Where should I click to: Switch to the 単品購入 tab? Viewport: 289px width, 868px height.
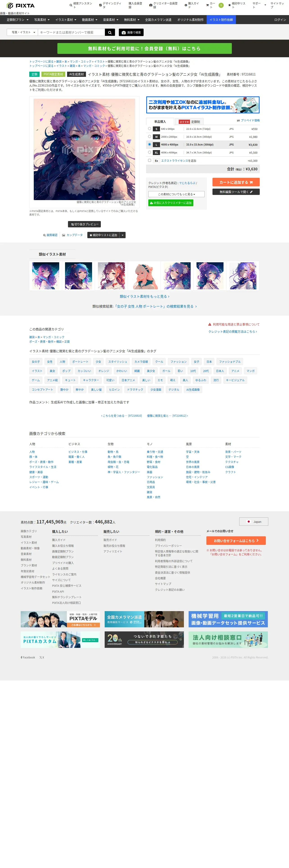(x=160, y=122)
